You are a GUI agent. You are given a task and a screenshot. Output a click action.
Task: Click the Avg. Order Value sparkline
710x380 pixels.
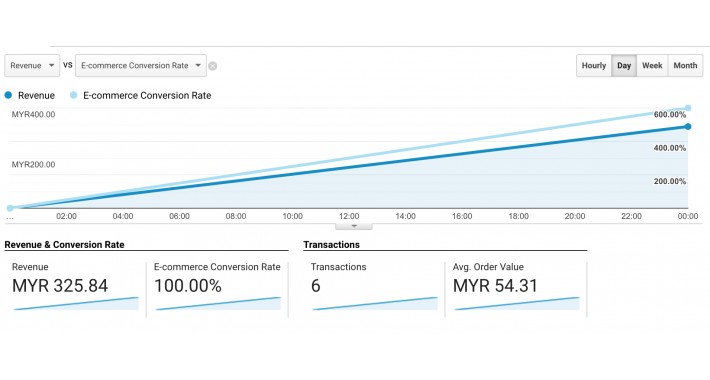517,303
